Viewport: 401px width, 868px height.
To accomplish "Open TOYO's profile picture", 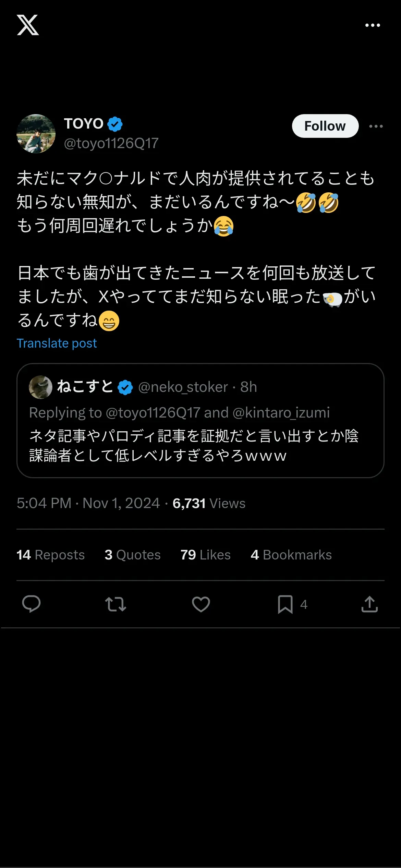I will tap(36, 134).
